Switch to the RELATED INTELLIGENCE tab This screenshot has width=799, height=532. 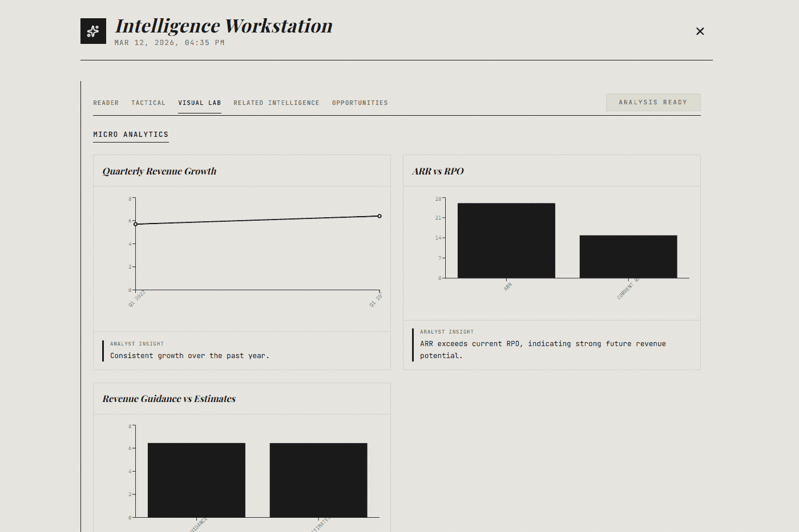[x=276, y=103]
